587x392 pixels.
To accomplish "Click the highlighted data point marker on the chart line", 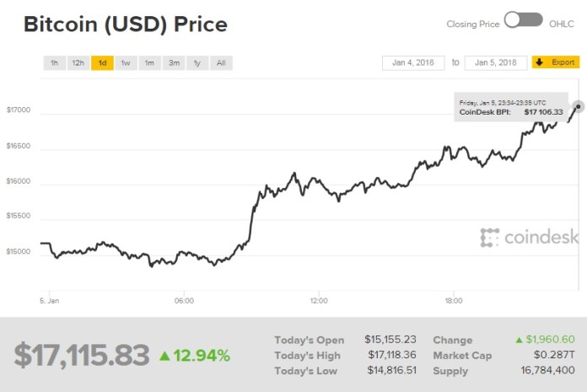I will tap(579, 105).
